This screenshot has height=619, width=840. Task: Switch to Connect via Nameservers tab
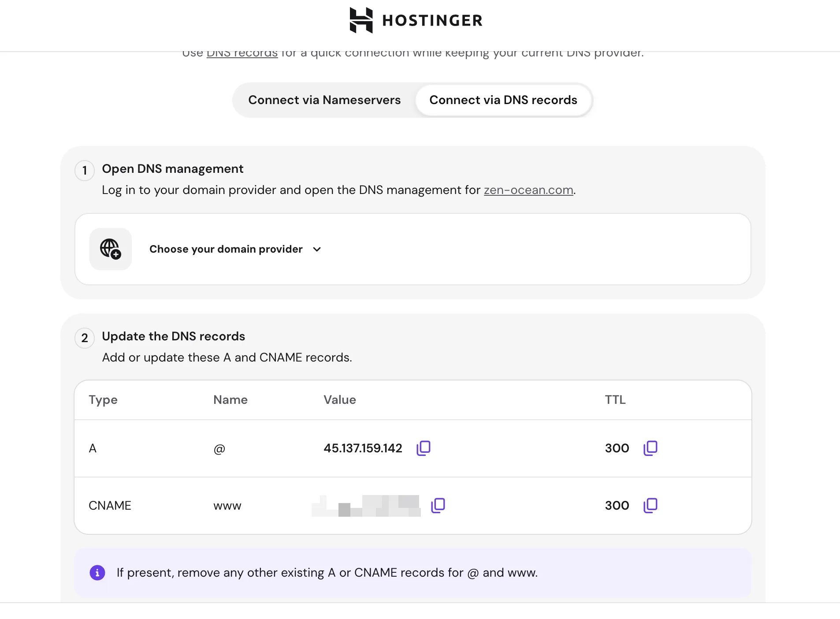coord(324,100)
